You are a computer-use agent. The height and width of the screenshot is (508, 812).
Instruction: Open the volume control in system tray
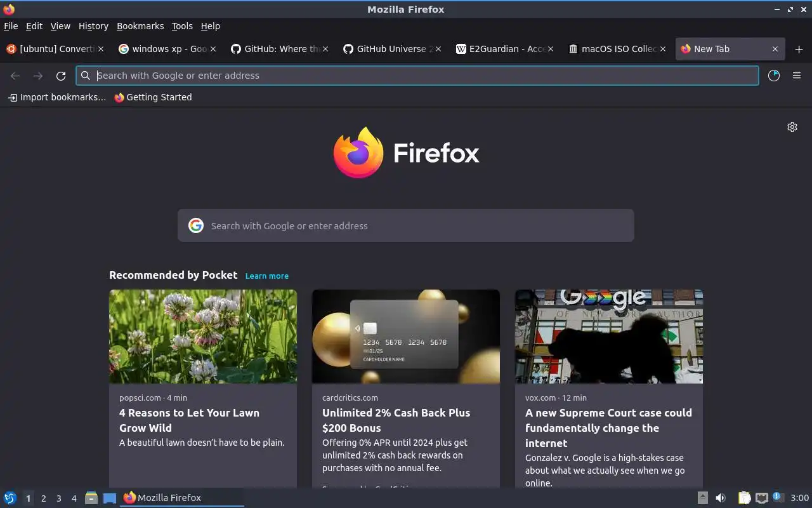coord(721,498)
